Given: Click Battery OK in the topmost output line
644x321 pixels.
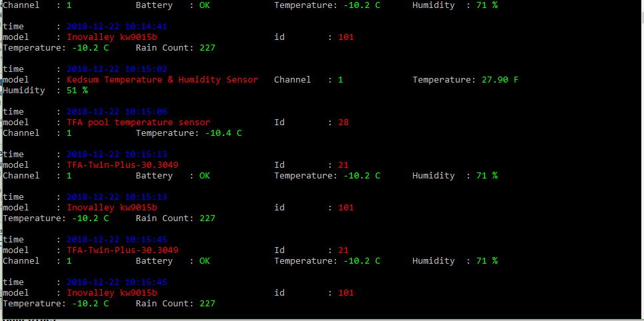Looking at the screenshot, I should coord(204,5).
